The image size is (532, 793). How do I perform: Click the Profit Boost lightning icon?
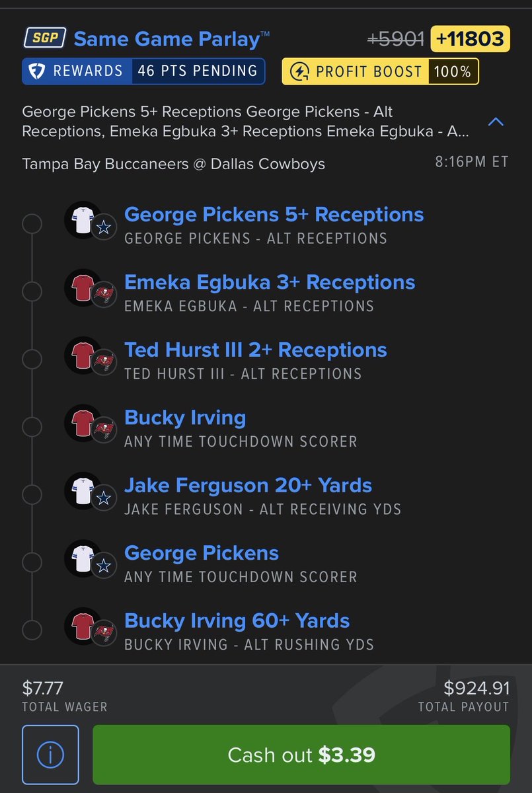coord(299,71)
